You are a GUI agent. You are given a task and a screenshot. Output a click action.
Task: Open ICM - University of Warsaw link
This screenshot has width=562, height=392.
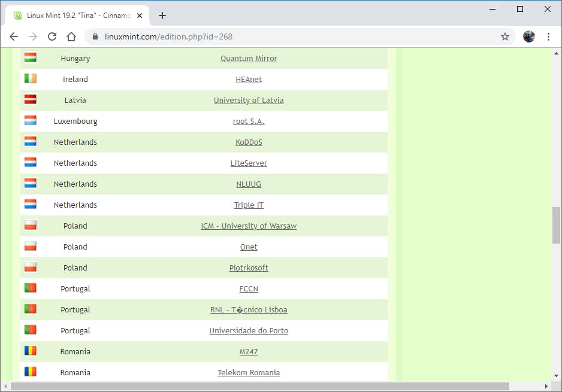click(x=249, y=226)
